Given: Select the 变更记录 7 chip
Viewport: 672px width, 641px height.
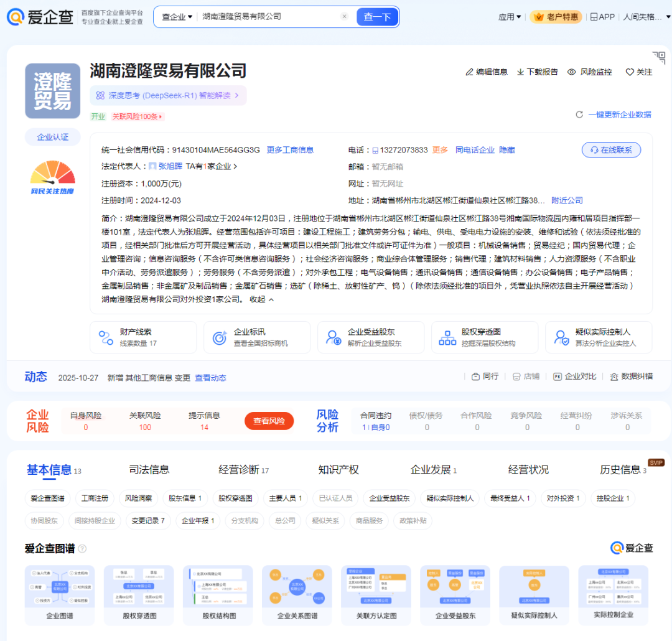Looking at the screenshot, I should tap(148, 520).
